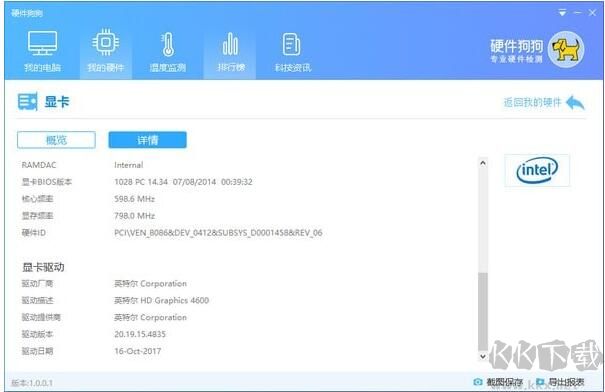The height and width of the screenshot is (392, 605).
Task: Click the scrollbar down arrow
Action: 483,356
